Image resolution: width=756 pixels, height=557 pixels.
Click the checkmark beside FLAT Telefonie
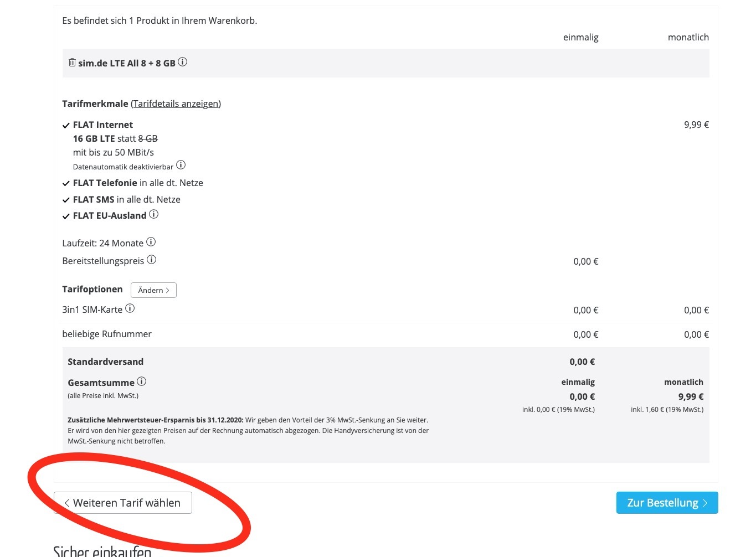[x=66, y=183]
